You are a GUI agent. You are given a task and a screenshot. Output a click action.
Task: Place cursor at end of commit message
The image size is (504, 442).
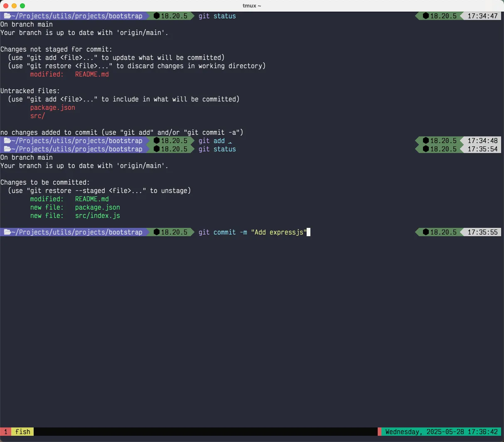point(308,232)
